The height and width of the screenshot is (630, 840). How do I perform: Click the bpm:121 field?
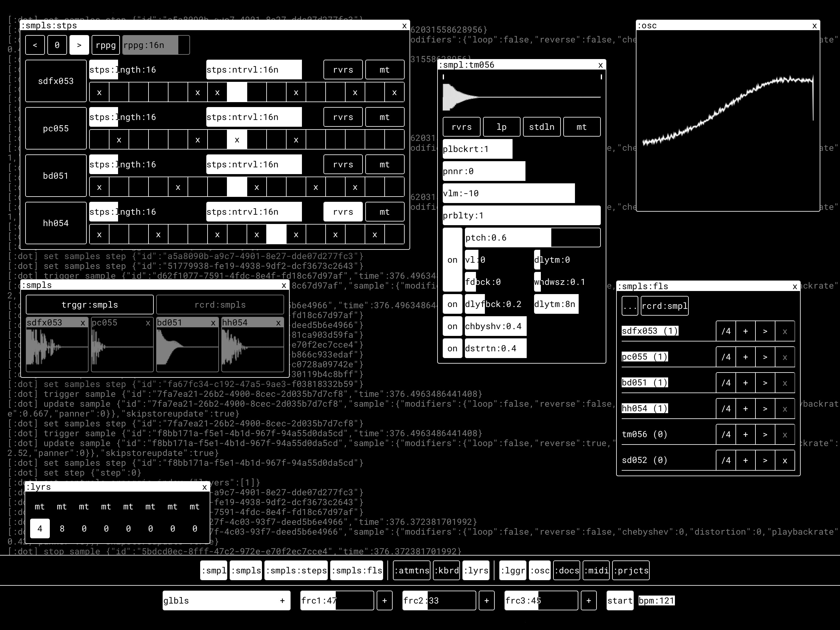(656, 600)
